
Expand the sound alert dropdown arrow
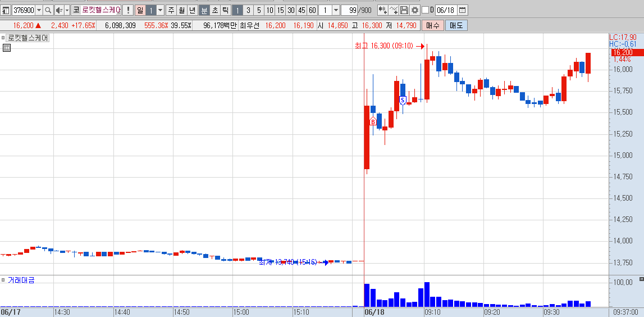click(67, 10)
